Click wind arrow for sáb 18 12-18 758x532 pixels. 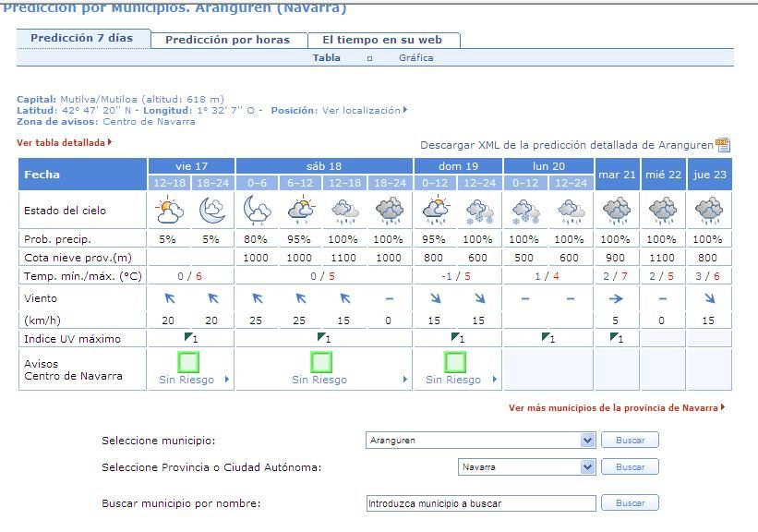(x=344, y=298)
